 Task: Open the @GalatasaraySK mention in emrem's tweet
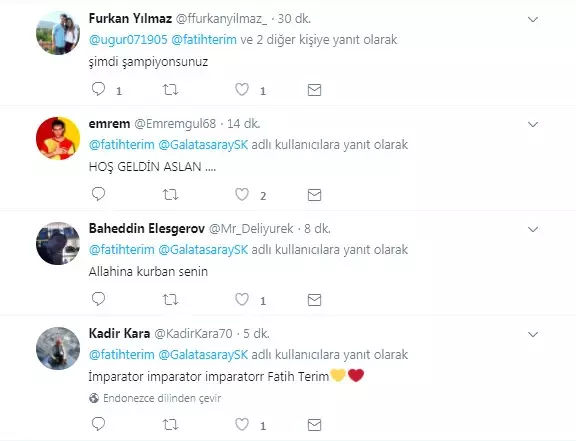pos(203,145)
